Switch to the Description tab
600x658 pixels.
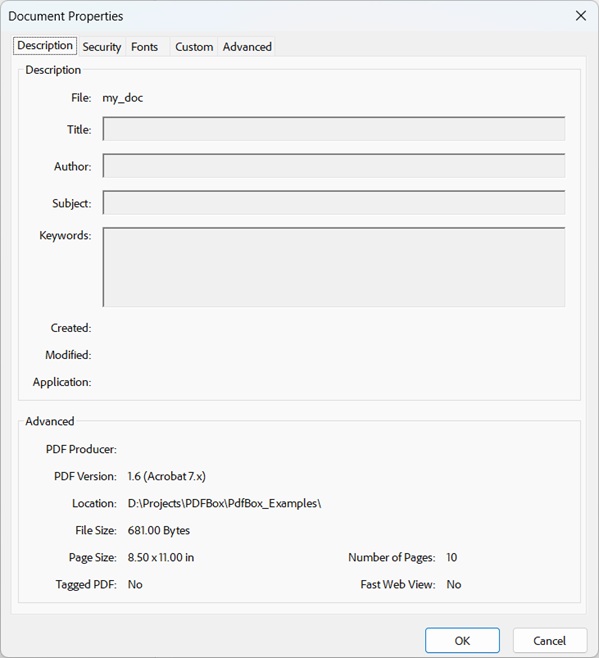45,46
